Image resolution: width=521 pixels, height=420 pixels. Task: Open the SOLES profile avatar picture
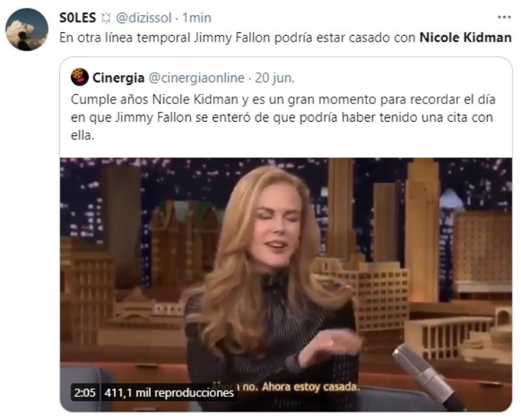click(x=27, y=30)
